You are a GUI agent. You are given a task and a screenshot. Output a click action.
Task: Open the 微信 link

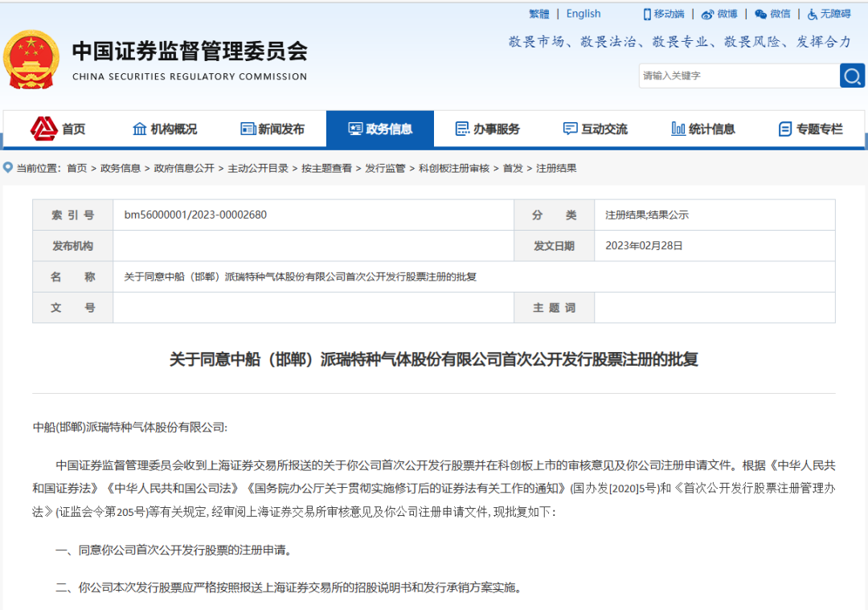pyautogui.click(x=773, y=14)
